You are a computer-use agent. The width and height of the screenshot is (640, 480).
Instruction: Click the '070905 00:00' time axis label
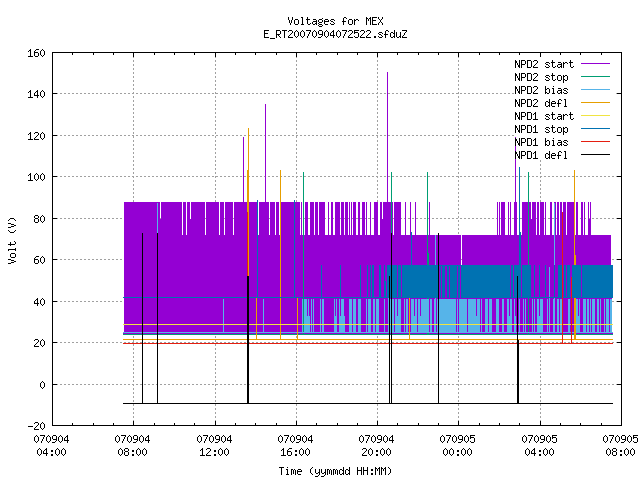tap(458, 446)
